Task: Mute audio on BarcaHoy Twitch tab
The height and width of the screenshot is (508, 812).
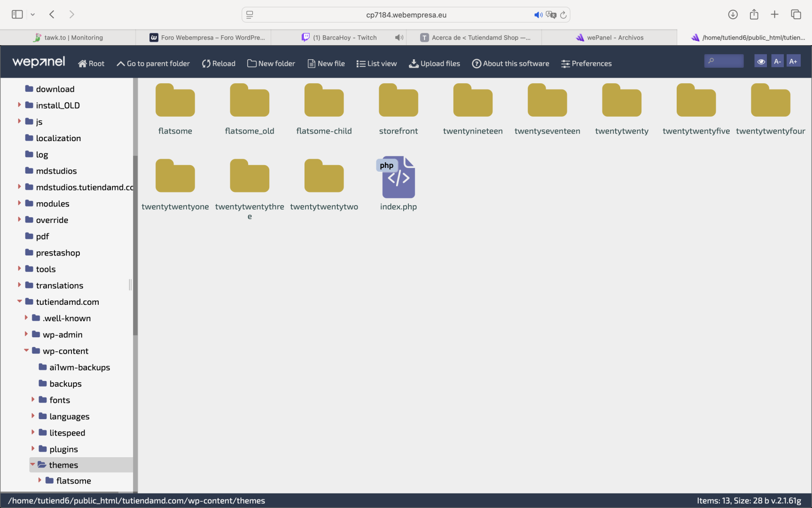Action: tap(399, 38)
